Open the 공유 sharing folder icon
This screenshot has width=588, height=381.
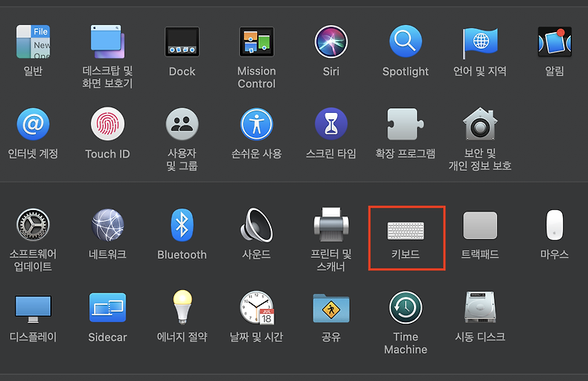click(331, 308)
